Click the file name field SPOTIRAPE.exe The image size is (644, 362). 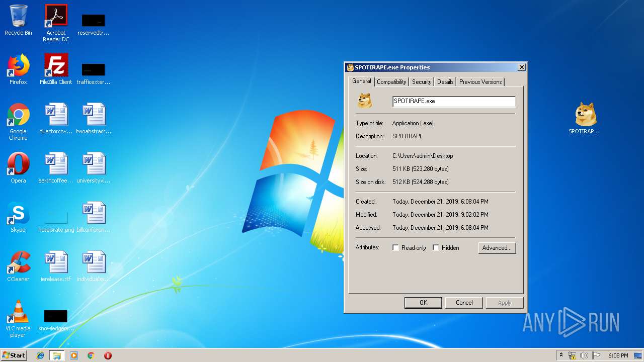click(x=454, y=101)
